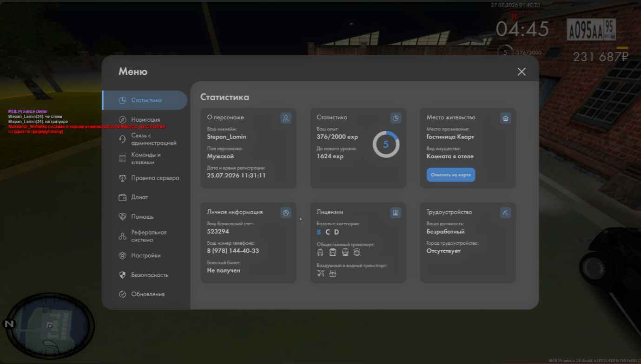Screen dimensions: 641x364
Task: Select the C license category
Action: pyautogui.click(x=328, y=232)
